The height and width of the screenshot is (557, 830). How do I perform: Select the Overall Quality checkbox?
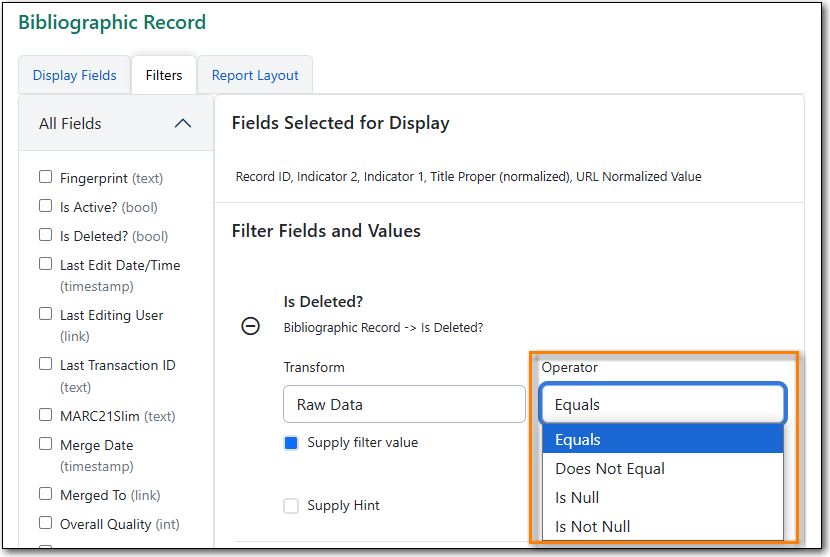[x=46, y=523]
